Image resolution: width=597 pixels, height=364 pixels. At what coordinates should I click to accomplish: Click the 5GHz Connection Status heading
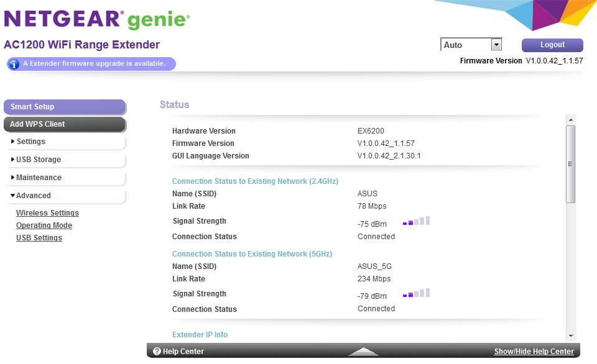pos(252,254)
